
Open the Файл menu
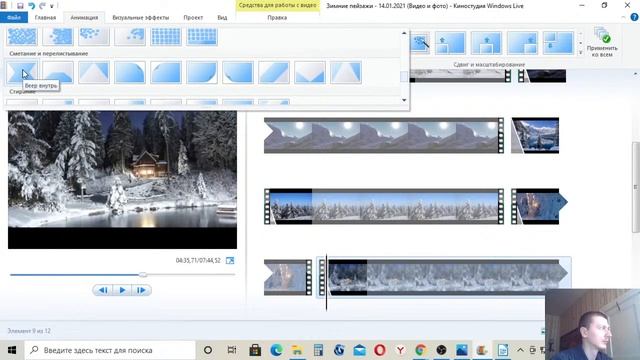14,18
